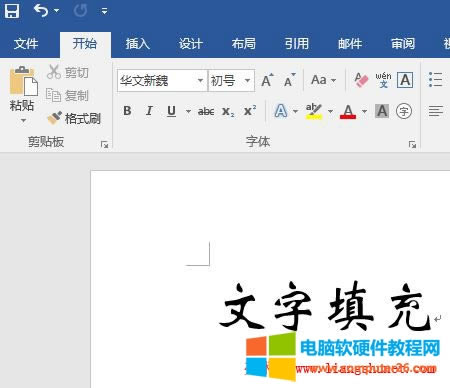Switch to the 邮件 ribbon tab
The image size is (450, 388).
click(x=350, y=44)
